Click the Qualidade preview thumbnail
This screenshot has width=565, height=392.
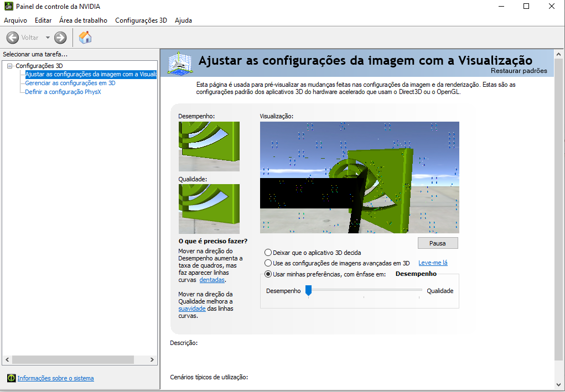(209, 209)
